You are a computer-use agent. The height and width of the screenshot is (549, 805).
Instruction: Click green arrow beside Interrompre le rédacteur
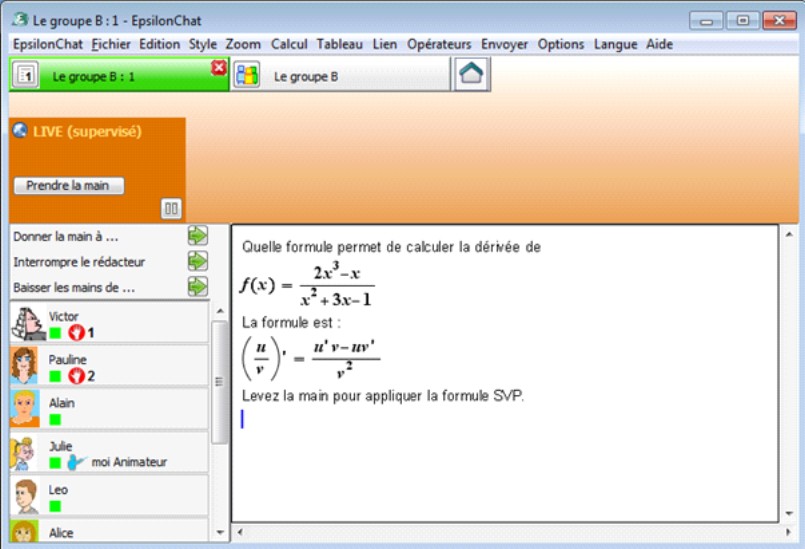click(198, 261)
